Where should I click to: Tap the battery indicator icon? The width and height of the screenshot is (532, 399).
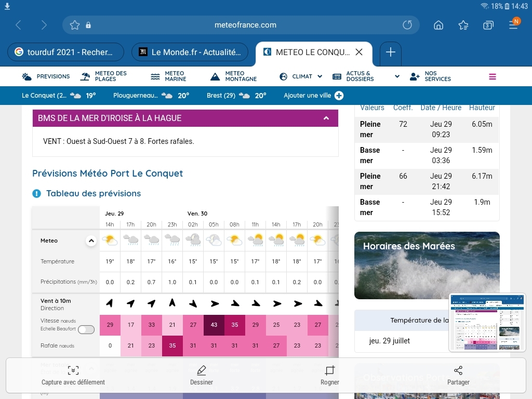[x=507, y=6]
